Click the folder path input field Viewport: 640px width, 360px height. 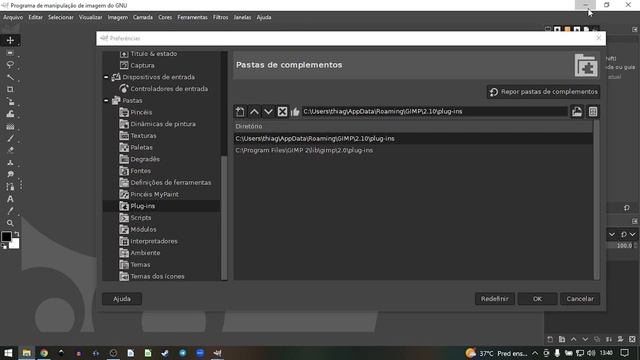click(435, 111)
